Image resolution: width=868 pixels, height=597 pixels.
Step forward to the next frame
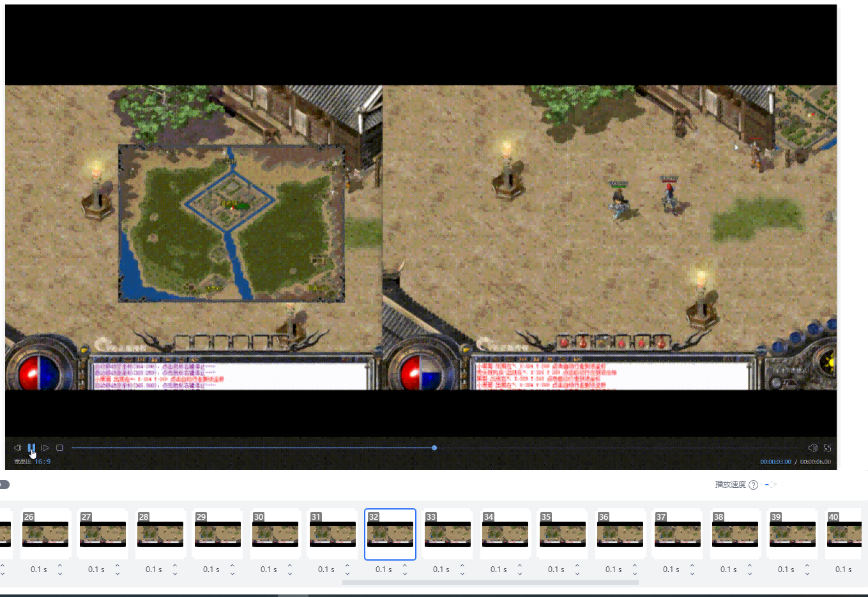(x=45, y=448)
